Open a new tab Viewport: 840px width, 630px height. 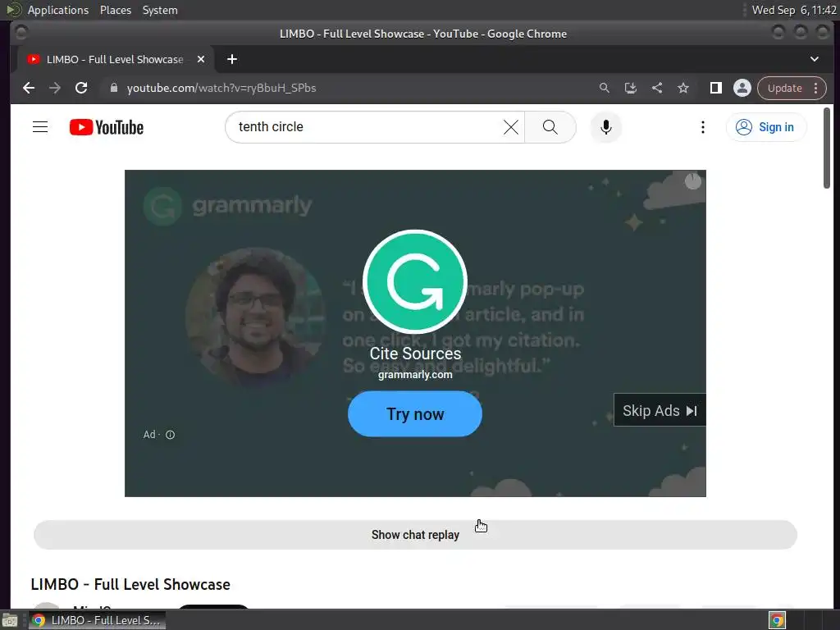[x=232, y=59]
